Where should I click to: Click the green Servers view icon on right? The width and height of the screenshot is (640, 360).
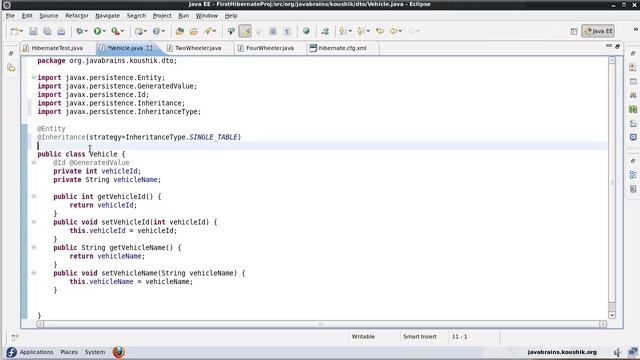tap(633, 109)
